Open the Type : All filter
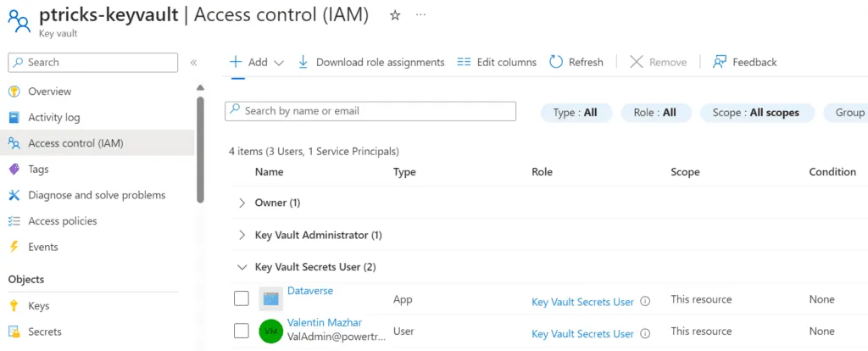This screenshot has height=351, width=868. coord(576,113)
